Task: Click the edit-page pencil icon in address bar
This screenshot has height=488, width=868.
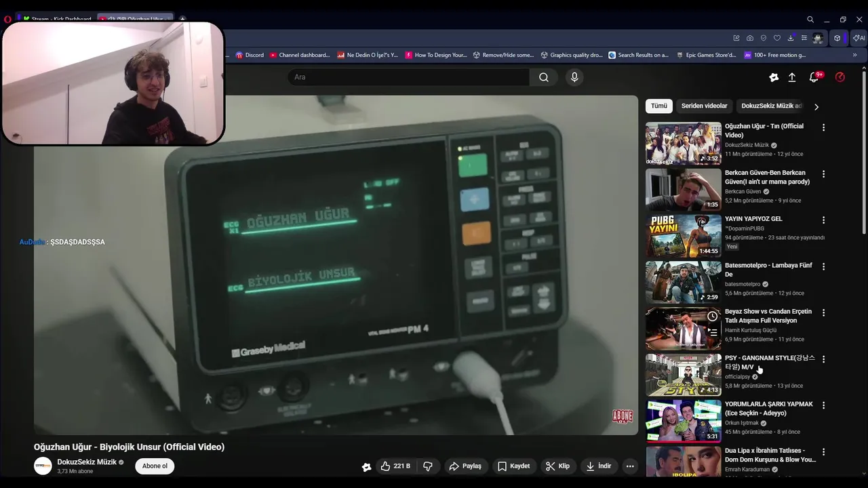Action: (x=736, y=38)
